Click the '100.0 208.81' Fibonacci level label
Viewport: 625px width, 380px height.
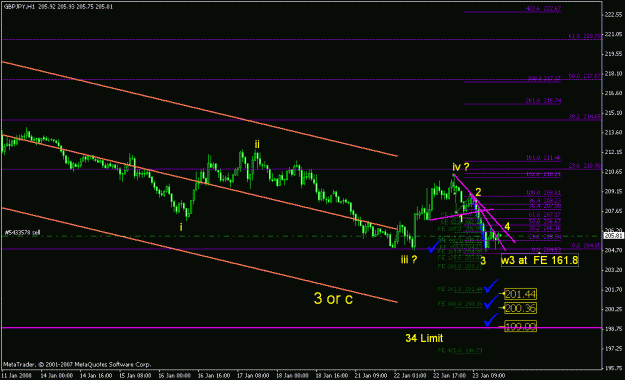tap(543, 193)
